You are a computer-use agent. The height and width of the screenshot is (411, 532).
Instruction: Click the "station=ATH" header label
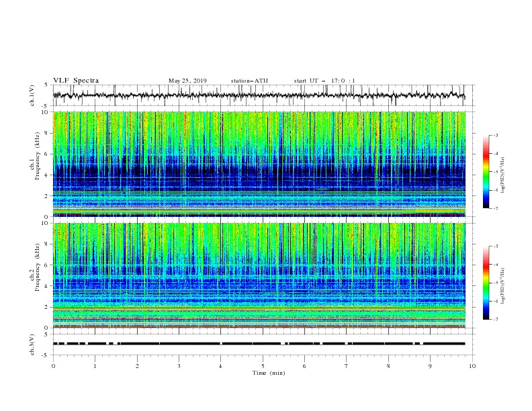249,81
